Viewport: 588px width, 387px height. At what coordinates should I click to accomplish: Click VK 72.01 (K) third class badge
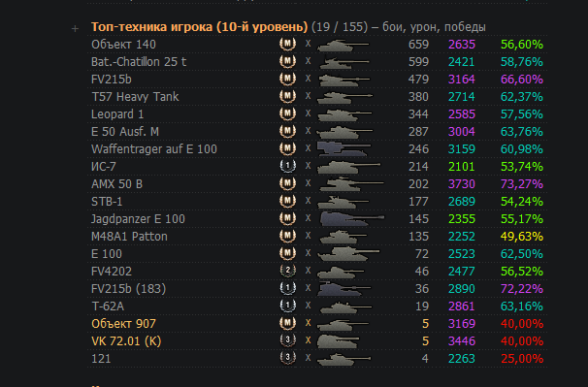(287, 340)
